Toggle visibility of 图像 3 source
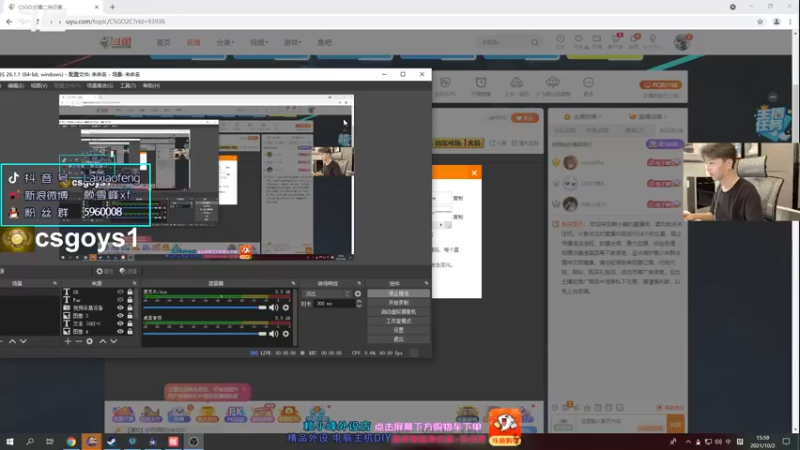 tap(120, 316)
